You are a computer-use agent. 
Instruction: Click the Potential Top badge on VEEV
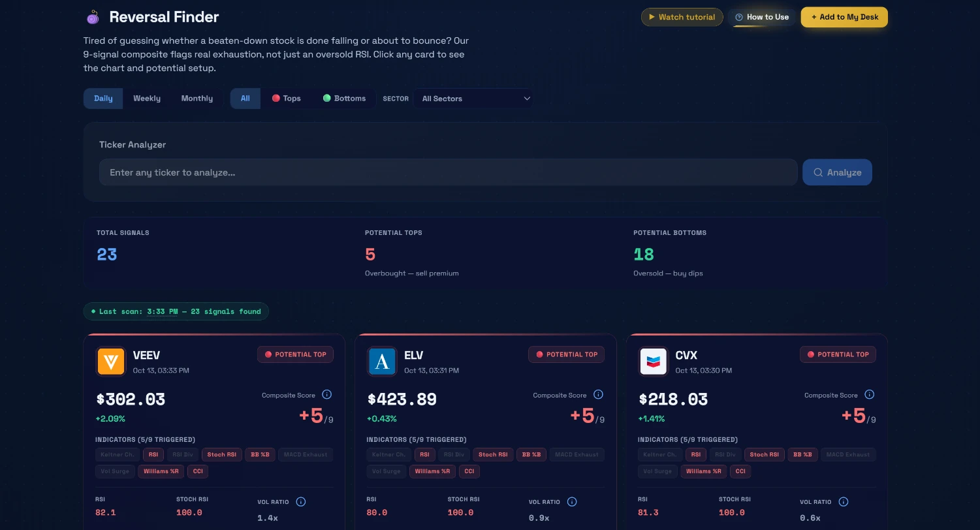[x=296, y=354]
